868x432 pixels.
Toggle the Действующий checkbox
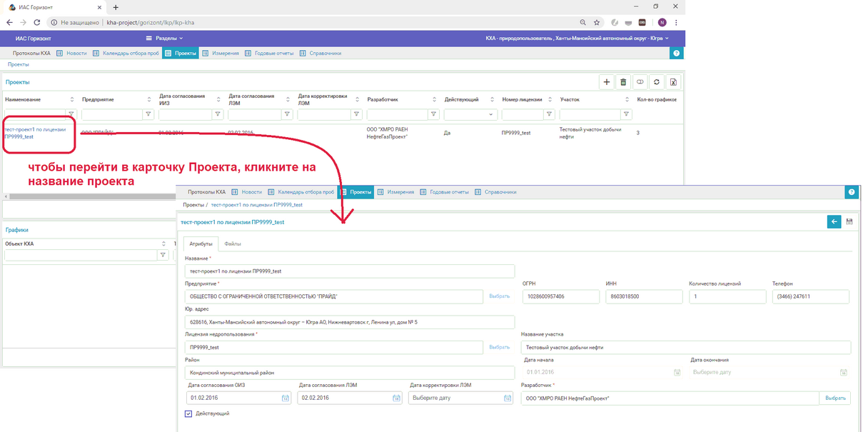[188, 413]
